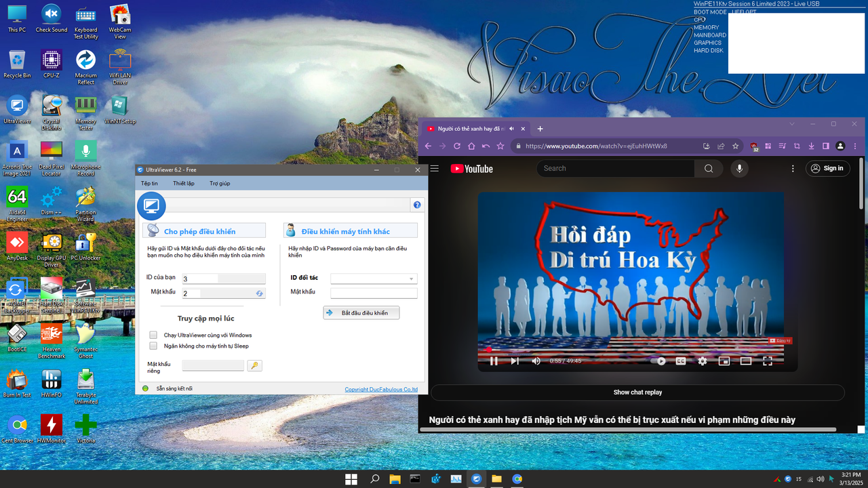Open the AnyDesk desktop icon
Image resolution: width=868 pixels, height=488 pixels.
click(17, 246)
